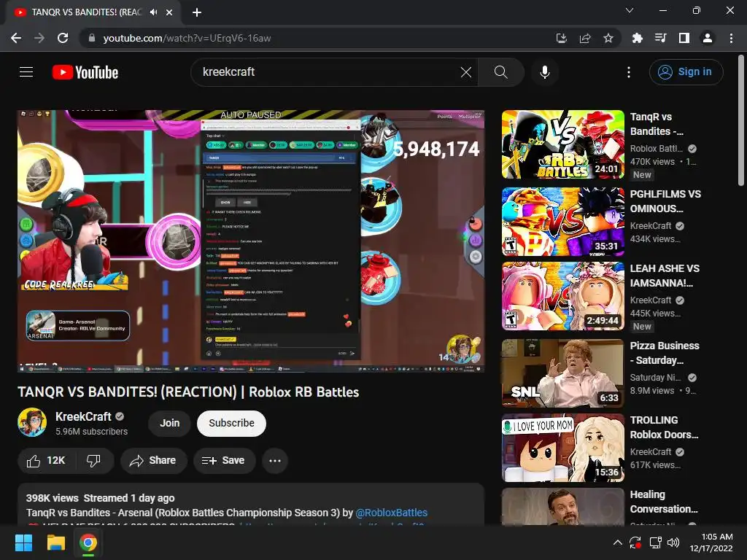This screenshot has height=560, width=747.
Task: Open the video title TANQR VS BANDITES text
Action: click(x=188, y=392)
